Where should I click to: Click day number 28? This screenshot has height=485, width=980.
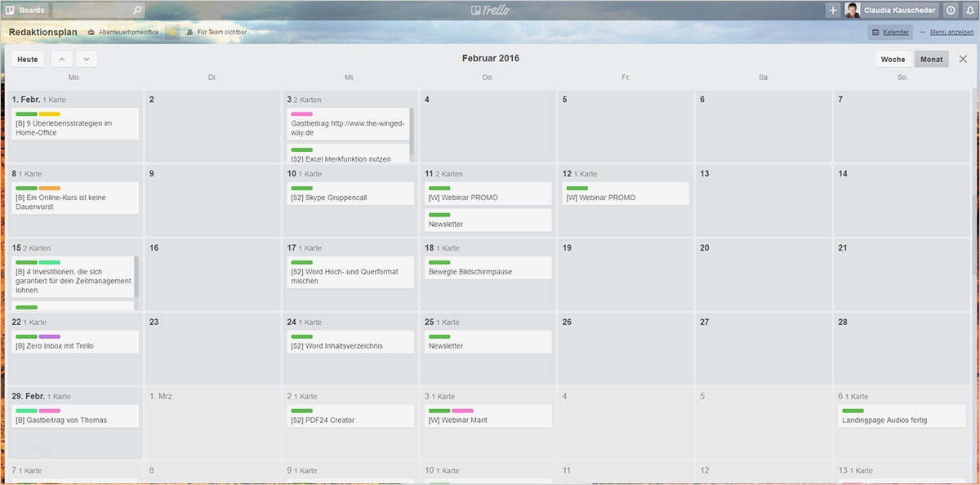pyautogui.click(x=843, y=322)
